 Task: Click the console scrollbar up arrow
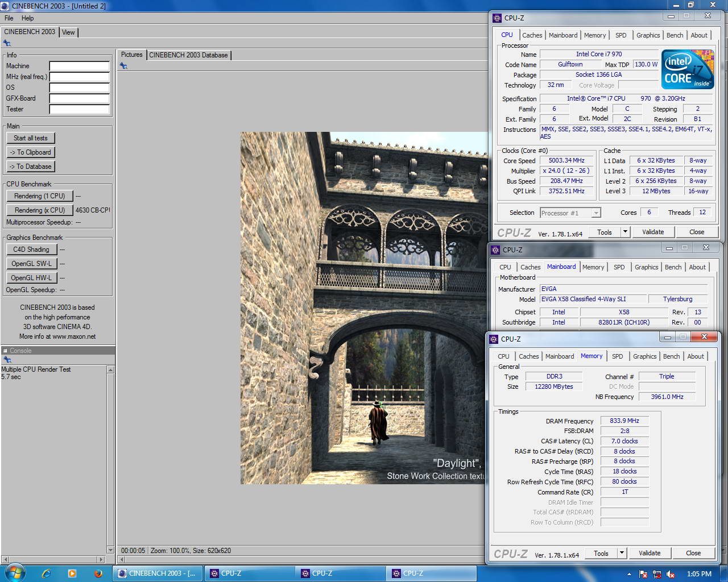110,370
